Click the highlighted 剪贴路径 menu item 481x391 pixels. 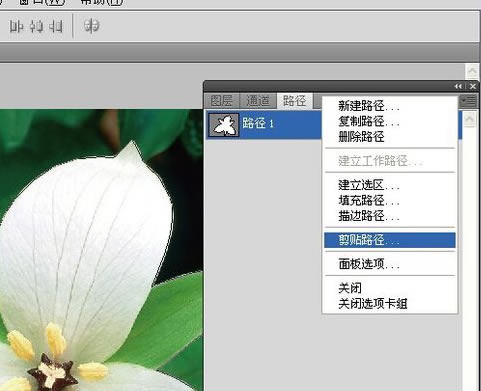pos(390,240)
